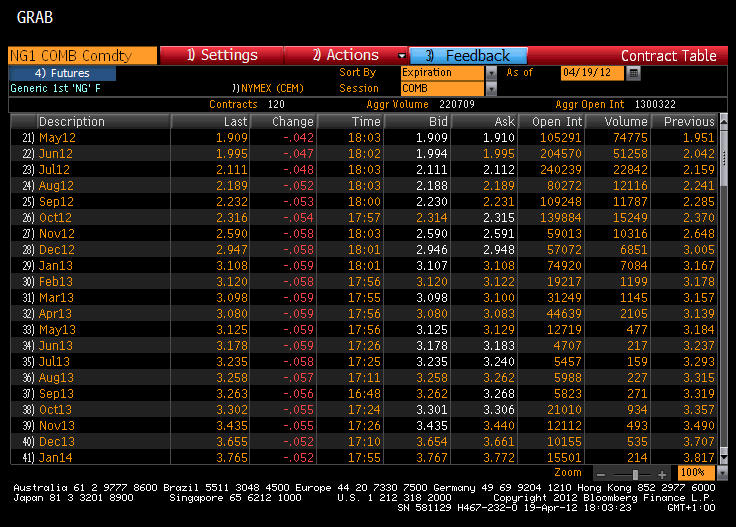Open the Jan14 contract row
736x527 pixels.
click(364, 457)
